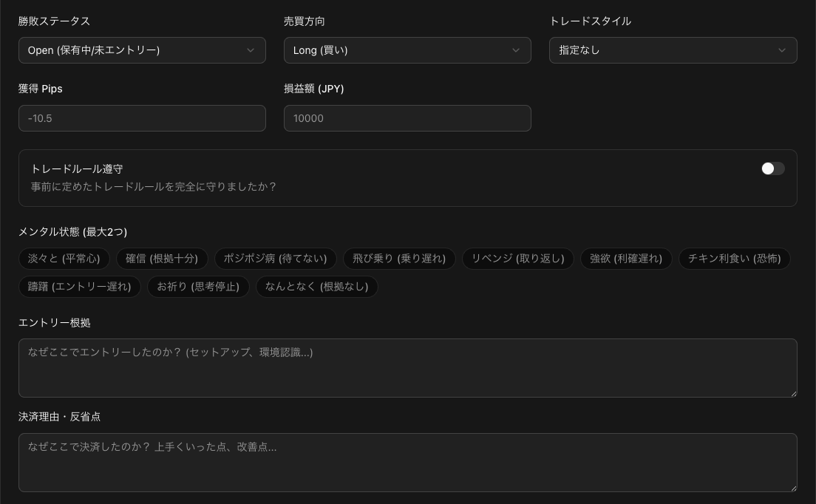The height and width of the screenshot is (504, 816).
Task: Open the トレードスタイル dropdown
Action: tap(673, 50)
